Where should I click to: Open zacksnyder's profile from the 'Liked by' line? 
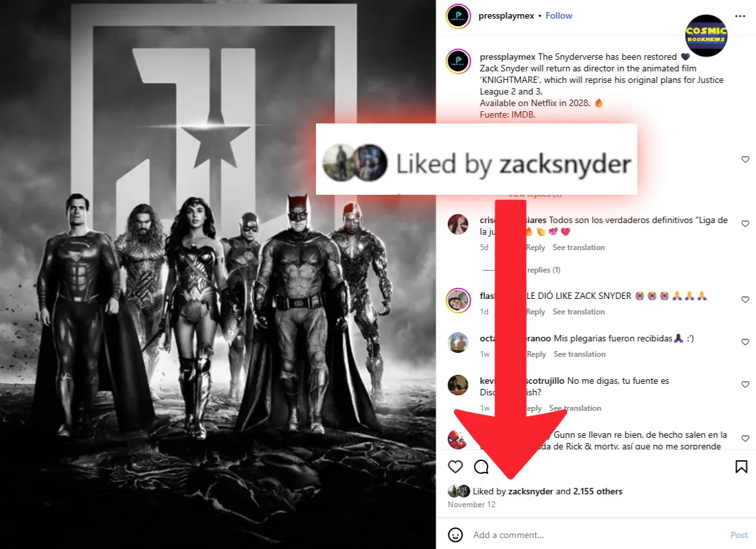point(530,492)
